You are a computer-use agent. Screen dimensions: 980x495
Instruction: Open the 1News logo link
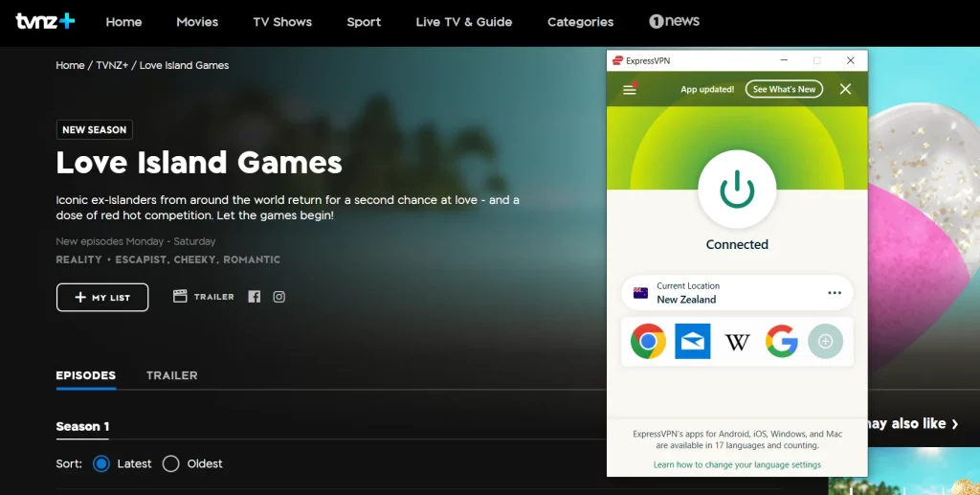pos(674,21)
